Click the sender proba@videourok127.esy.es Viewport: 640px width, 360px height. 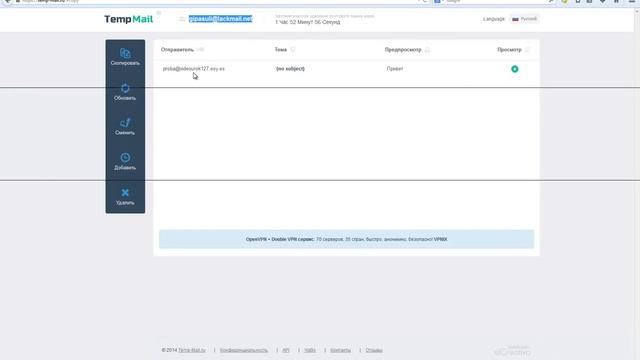[194, 69]
